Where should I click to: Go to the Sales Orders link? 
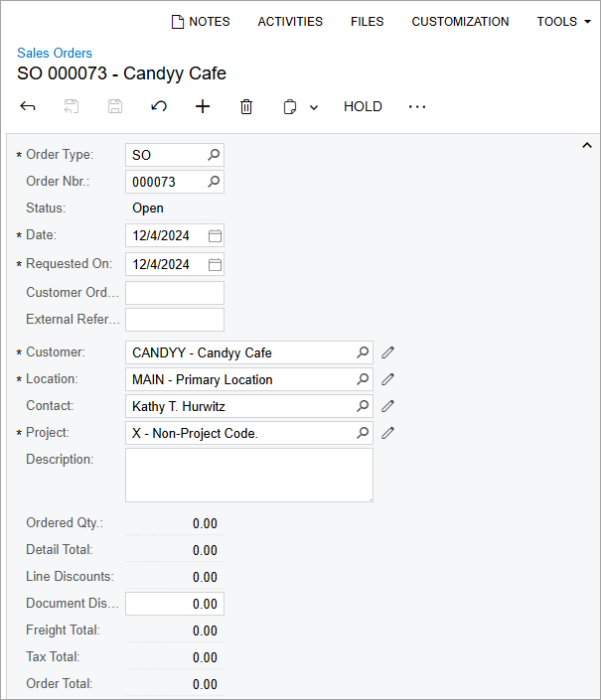(55, 53)
